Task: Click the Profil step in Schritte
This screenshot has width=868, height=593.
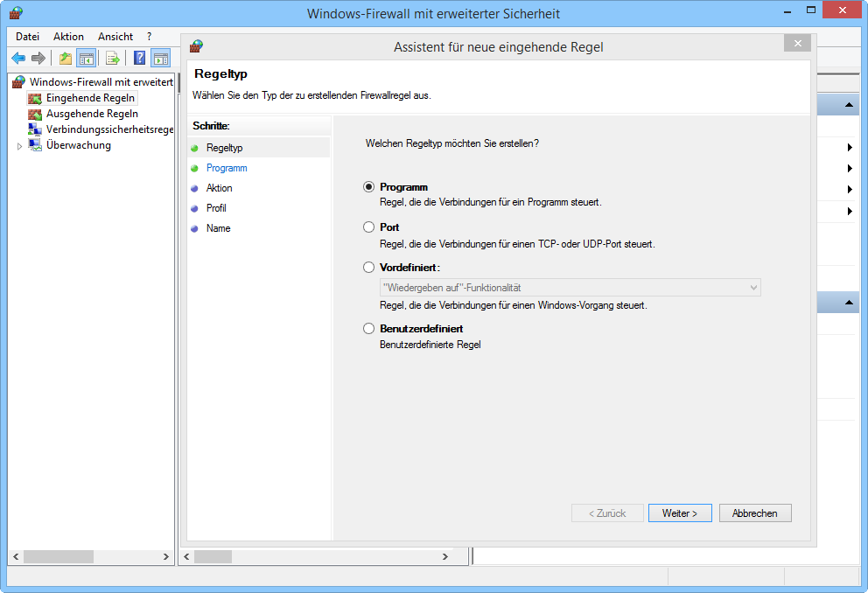Action: point(216,208)
